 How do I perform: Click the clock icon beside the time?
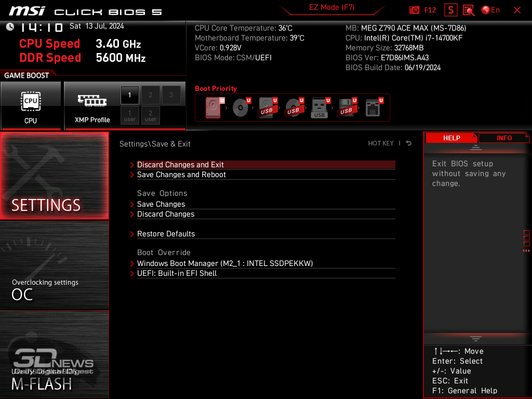(x=10, y=27)
